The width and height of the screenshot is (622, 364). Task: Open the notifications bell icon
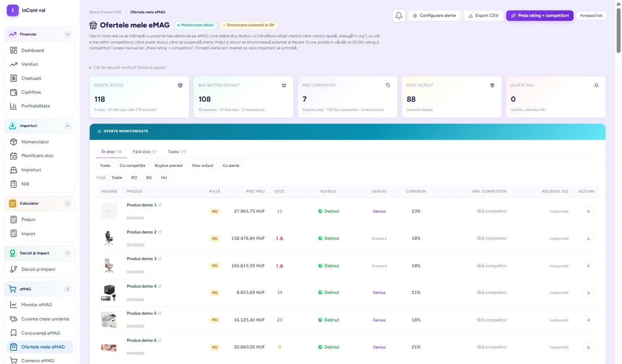(x=399, y=16)
